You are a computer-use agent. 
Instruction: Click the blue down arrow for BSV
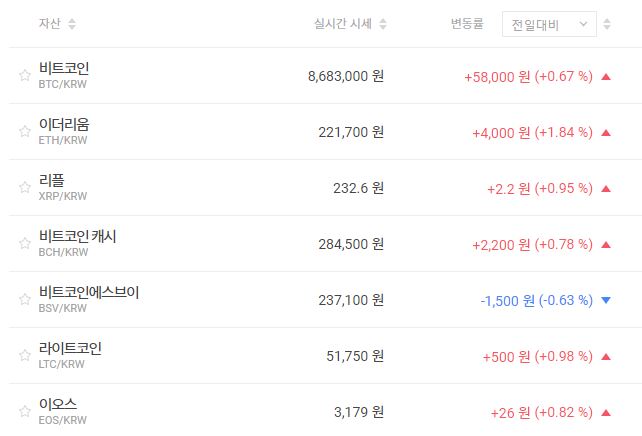pyautogui.click(x=605, y=300)
